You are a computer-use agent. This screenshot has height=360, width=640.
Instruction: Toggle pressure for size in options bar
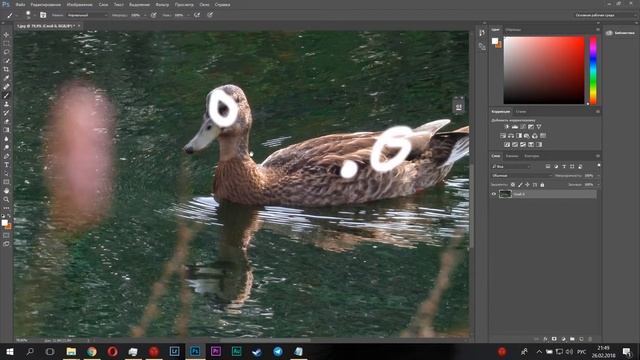tap(210, 15)
